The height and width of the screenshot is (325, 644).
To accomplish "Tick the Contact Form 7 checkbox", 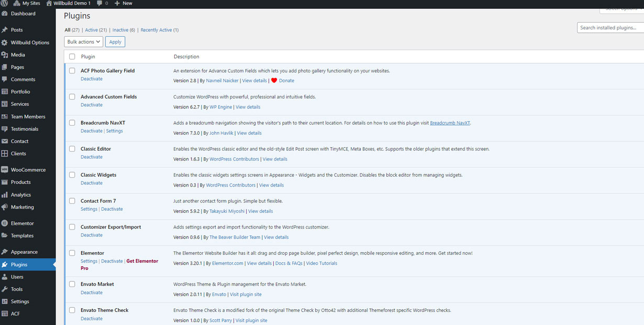I will coord(72,201).
